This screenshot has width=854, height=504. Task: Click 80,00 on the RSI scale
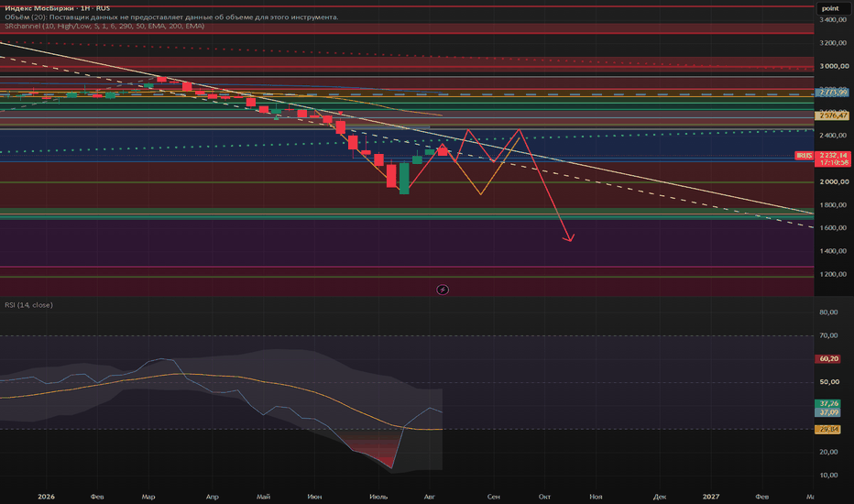[828, 312]
